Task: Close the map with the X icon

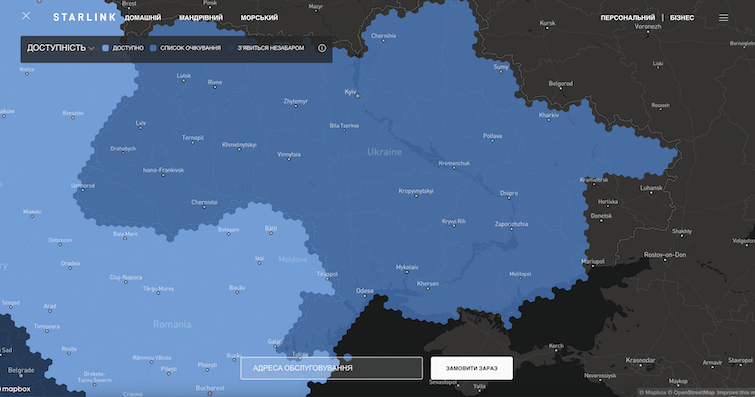Action: (26, 16)
